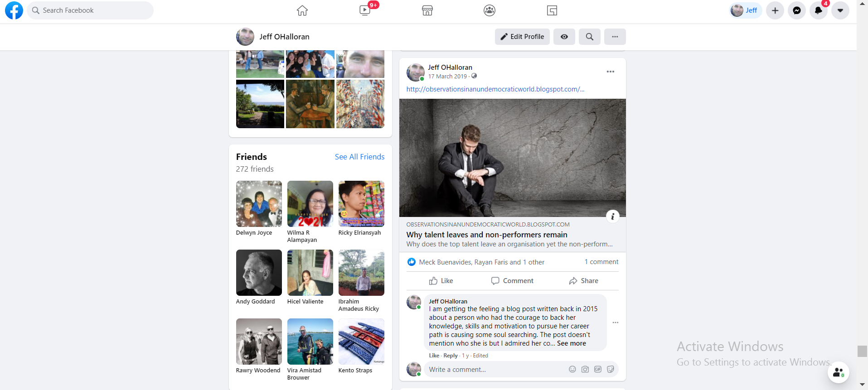The width and height of the screenshot is (868, 390).
Task: Like Jeff's comment on the post
Action: coord(434,356)
